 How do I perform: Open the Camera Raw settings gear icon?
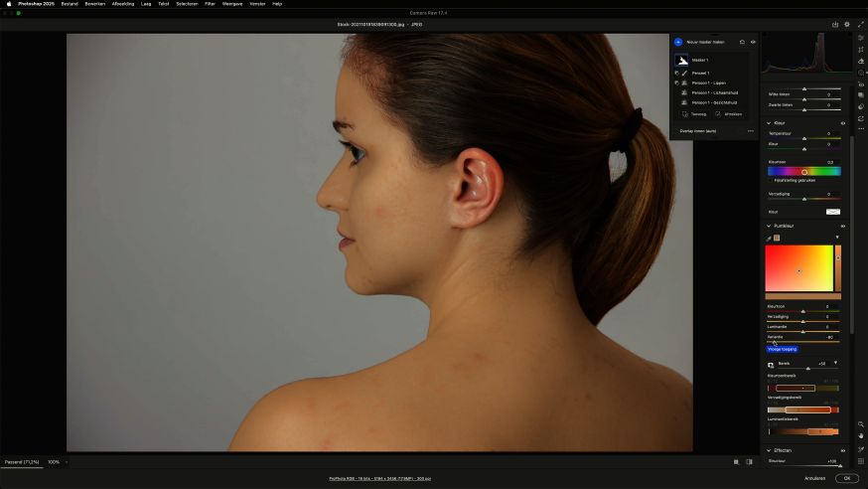[x=847, y=24]
